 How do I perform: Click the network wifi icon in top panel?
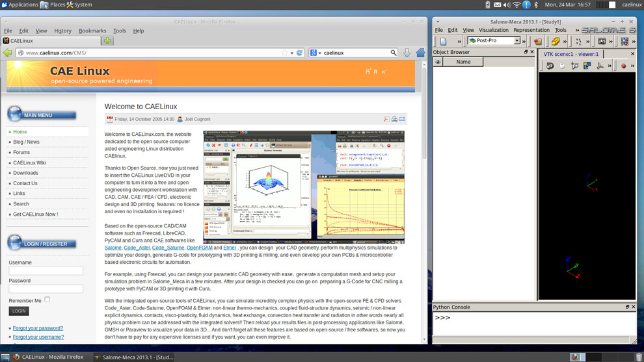517,5
